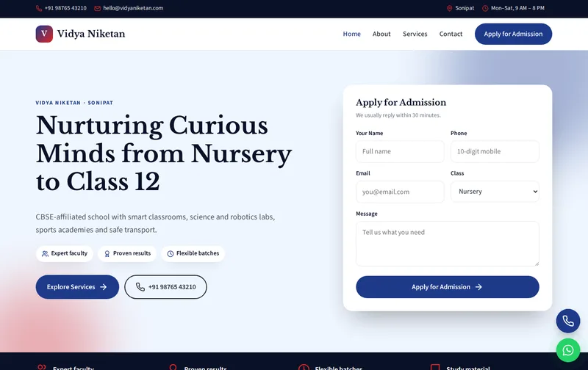588x370 pixels.
Task: Open the Contact nav item
Action: click(451, 34)
